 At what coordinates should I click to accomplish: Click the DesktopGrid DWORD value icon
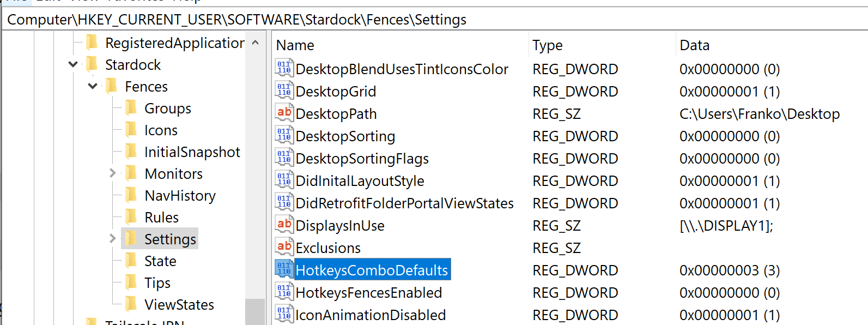point(284,91)
